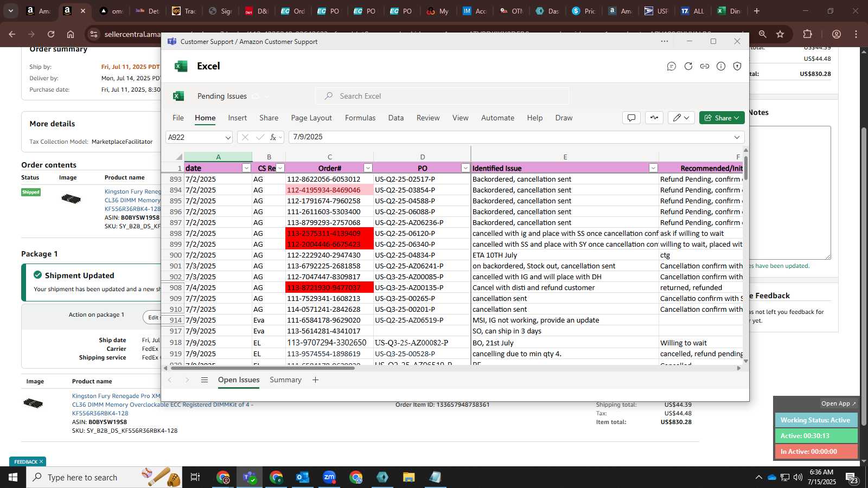
Task: Expand the Name Box dropdown arrow
Action: (227, 138)
